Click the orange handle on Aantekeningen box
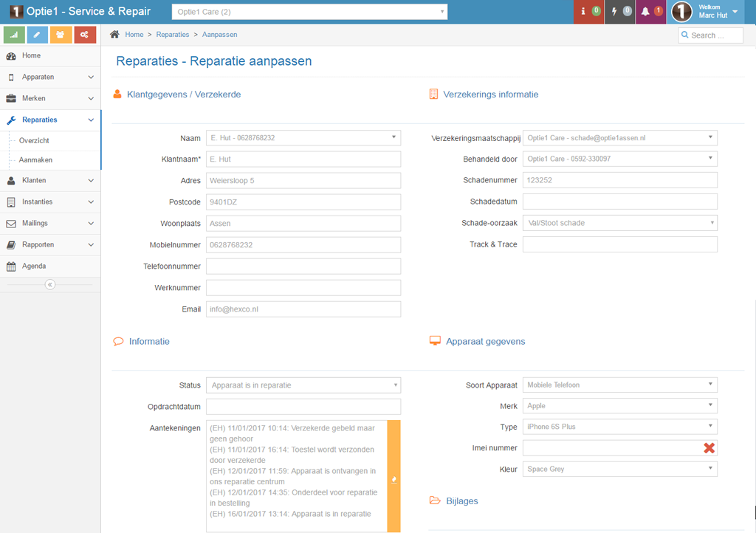This screenshot has width=756, height=533. click(x=394, y=476)
